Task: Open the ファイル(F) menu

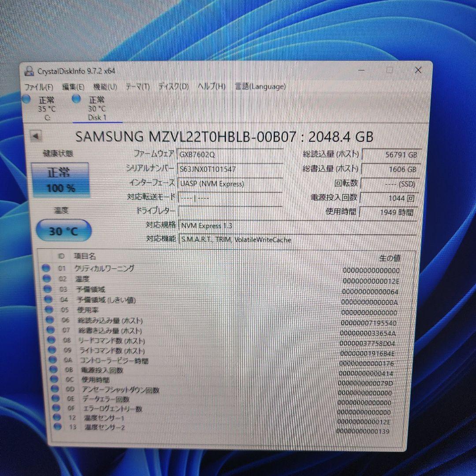Action: (39, 87)
